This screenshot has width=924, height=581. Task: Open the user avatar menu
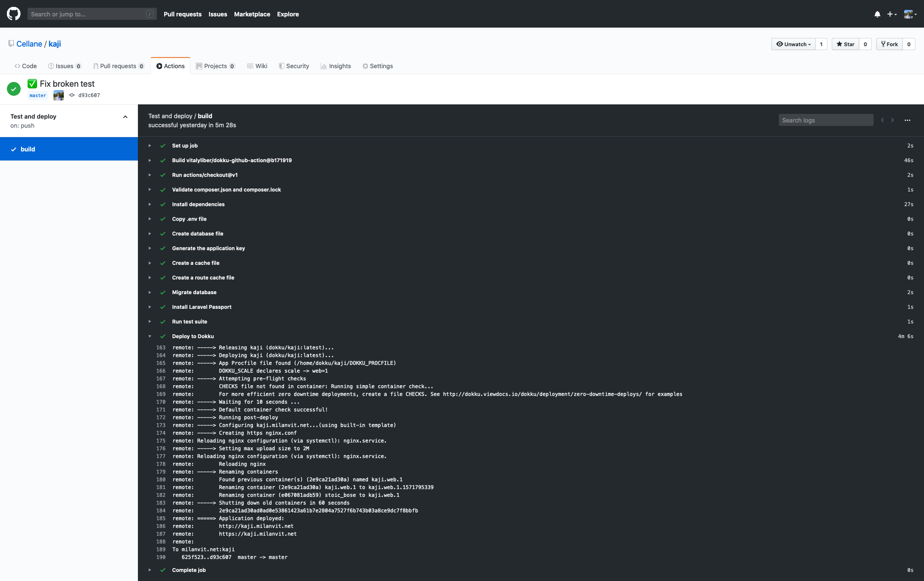point(910,14)
